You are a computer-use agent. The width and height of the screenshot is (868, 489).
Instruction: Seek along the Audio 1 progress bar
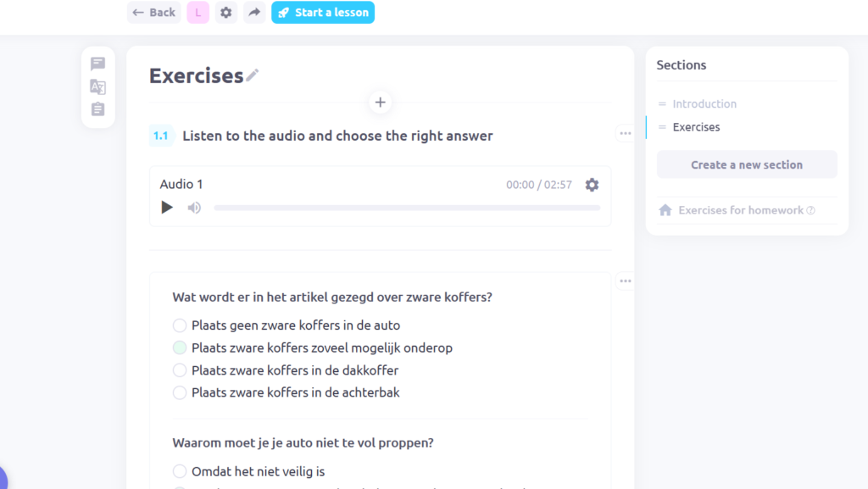point(407,208)
